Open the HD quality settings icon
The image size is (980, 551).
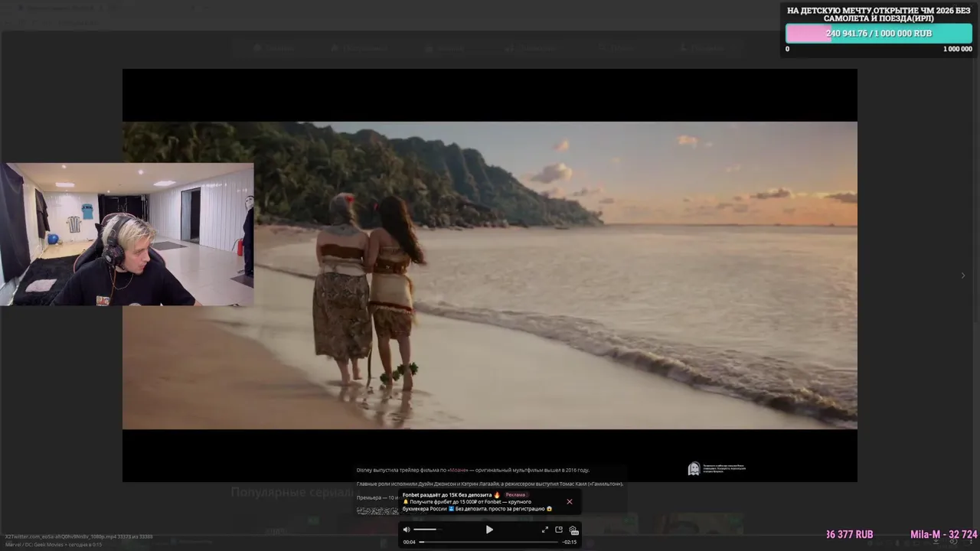click(x=573, y=530)
